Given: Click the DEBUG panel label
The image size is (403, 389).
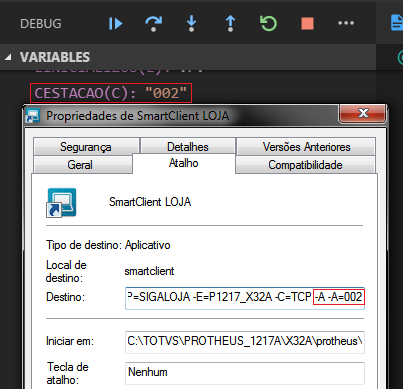Looking at the screenshot, I should [41, 24].
